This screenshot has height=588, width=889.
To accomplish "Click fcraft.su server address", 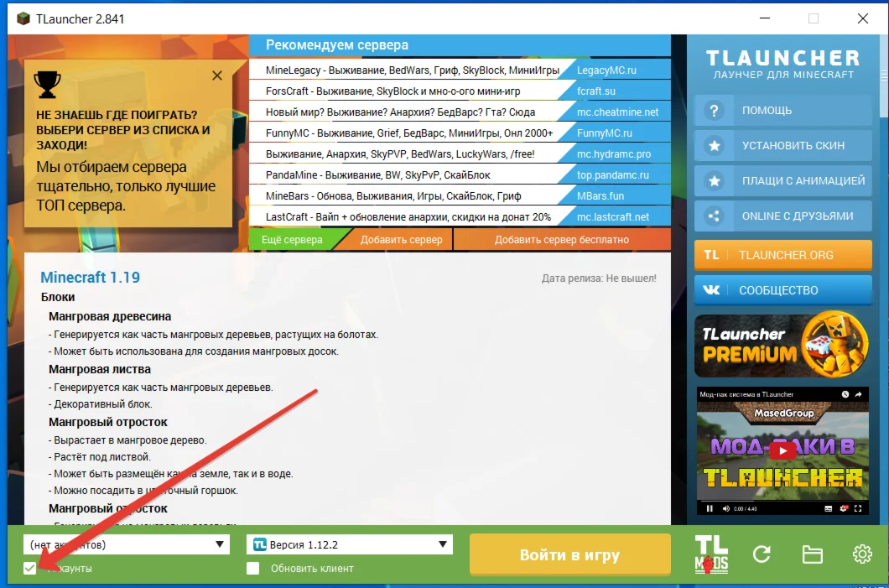I will 595,91.
